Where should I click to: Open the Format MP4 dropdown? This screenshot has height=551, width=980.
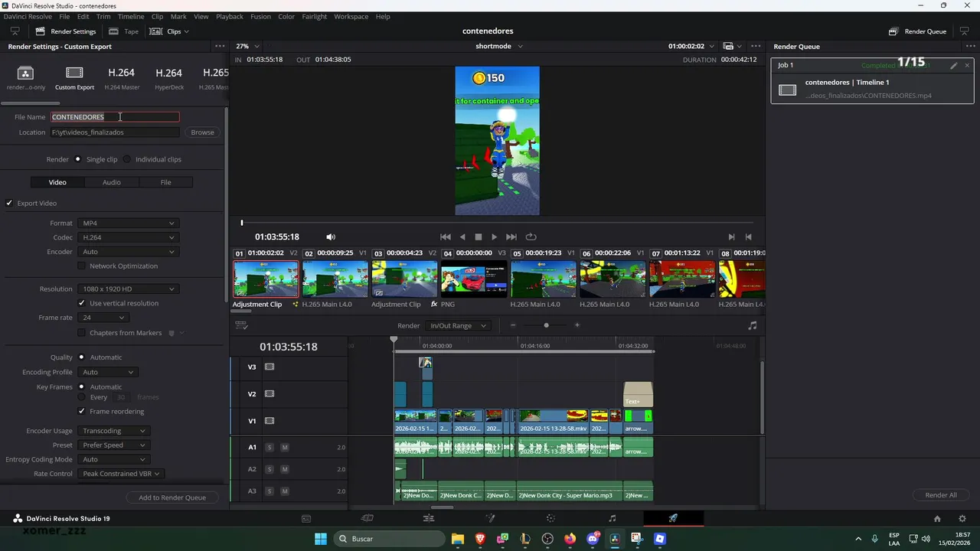point(128,223)
